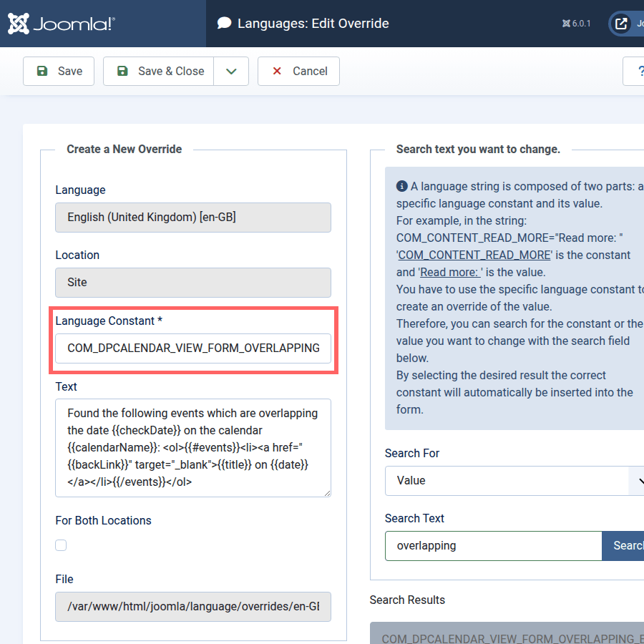Click the speech bubble icon beside Languages title
This screenshot has width=644, height=644.
pos(225,24)
